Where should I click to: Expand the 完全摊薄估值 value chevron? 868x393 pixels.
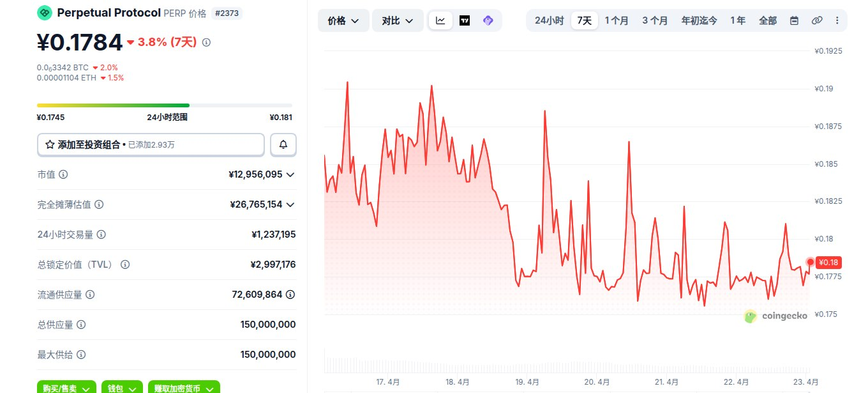click(290, 204)
